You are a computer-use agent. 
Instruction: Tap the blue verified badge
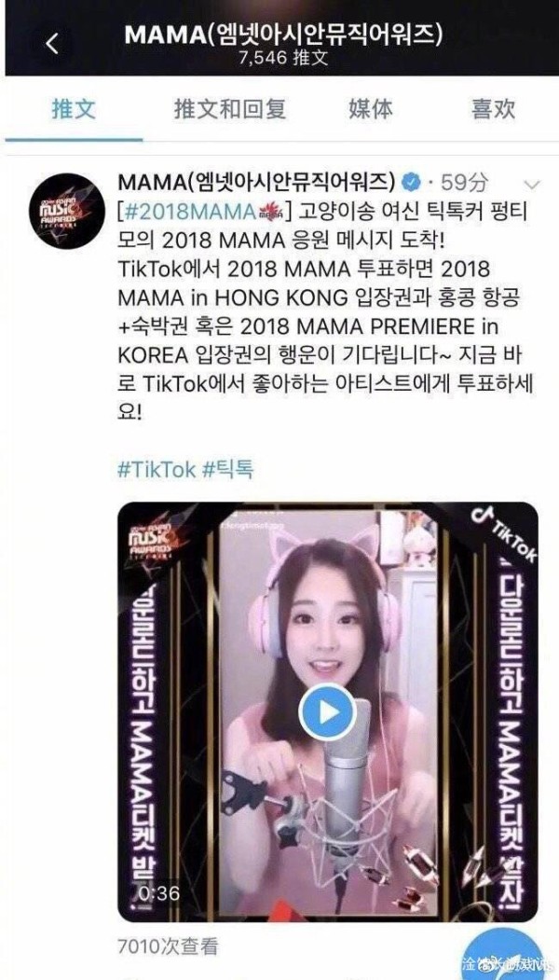pos(410,183)
